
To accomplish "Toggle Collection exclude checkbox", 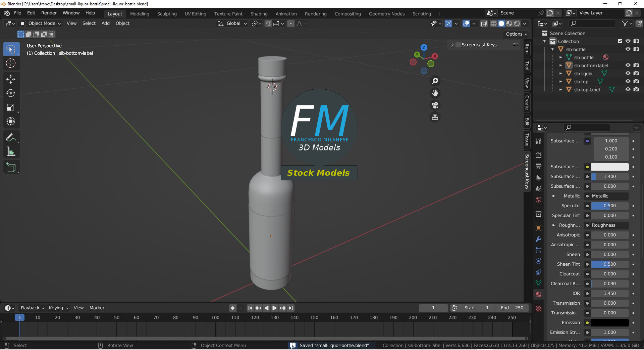I will coord(620,41).
